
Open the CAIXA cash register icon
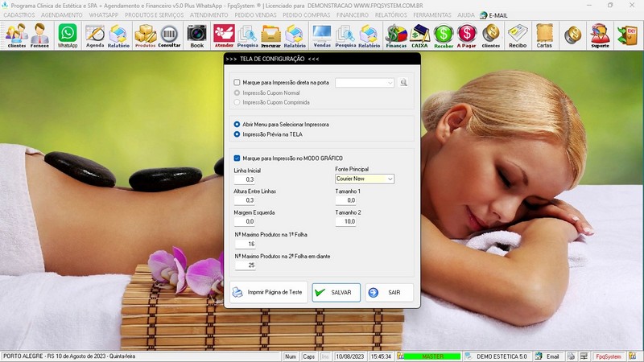[419, 35]
